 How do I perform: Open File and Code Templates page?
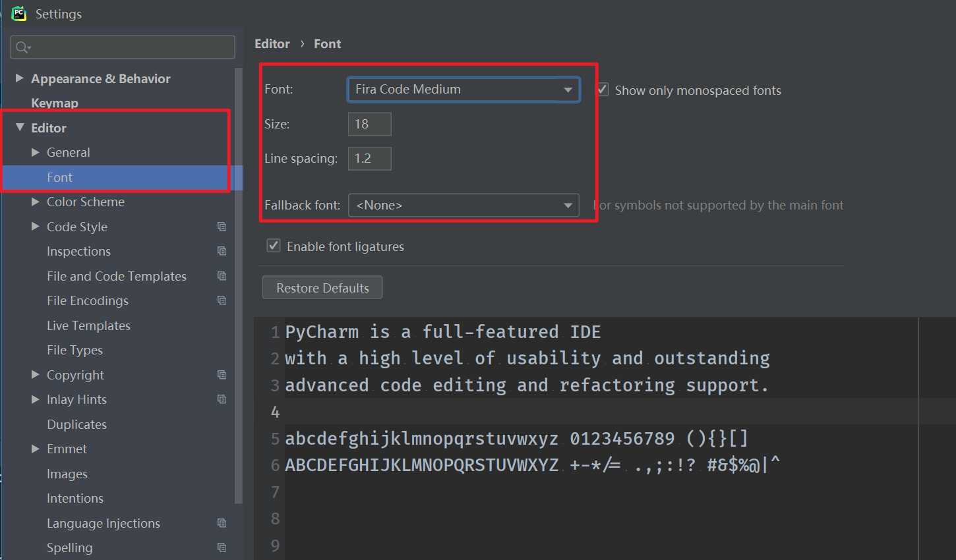point(117,276)
